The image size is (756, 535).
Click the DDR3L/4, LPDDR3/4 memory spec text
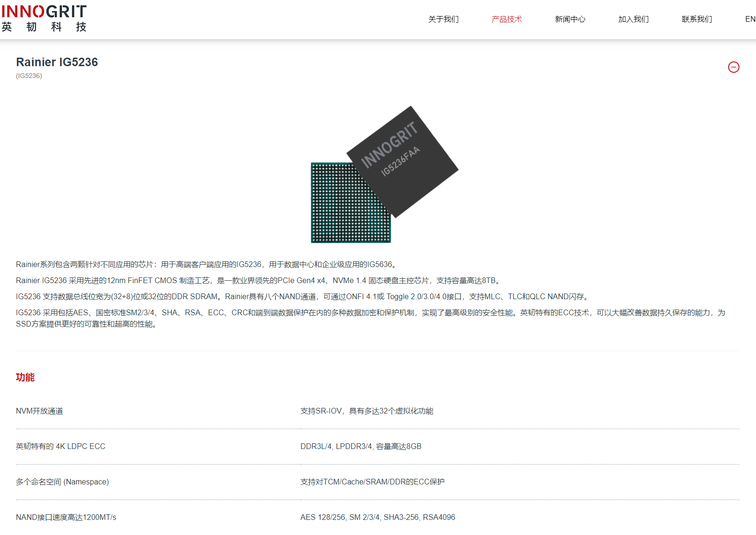[361, 446]
